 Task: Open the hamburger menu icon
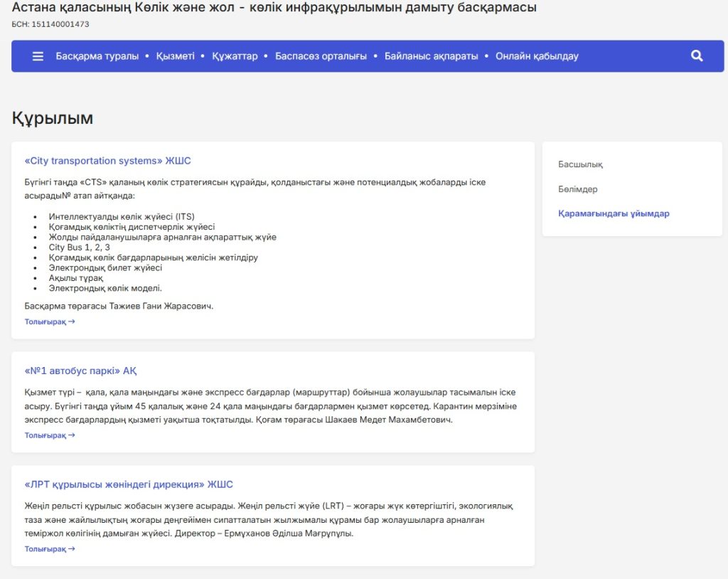[38, 56]
